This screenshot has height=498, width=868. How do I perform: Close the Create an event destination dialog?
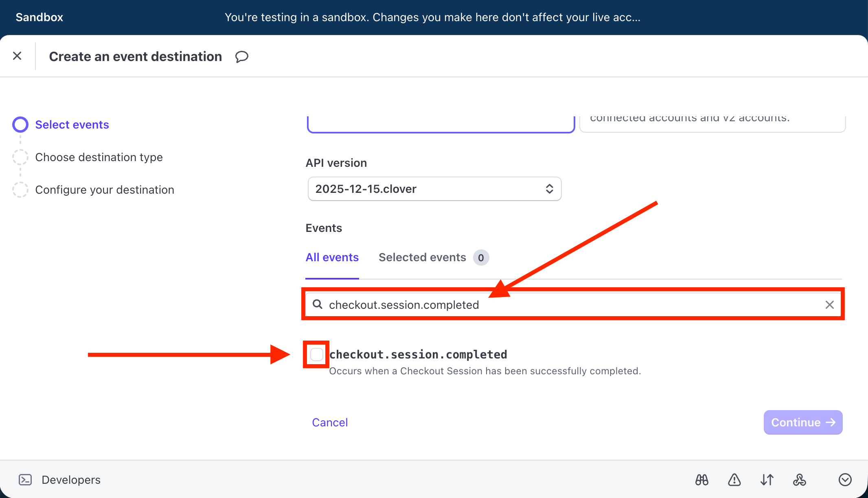coord(17,56)
